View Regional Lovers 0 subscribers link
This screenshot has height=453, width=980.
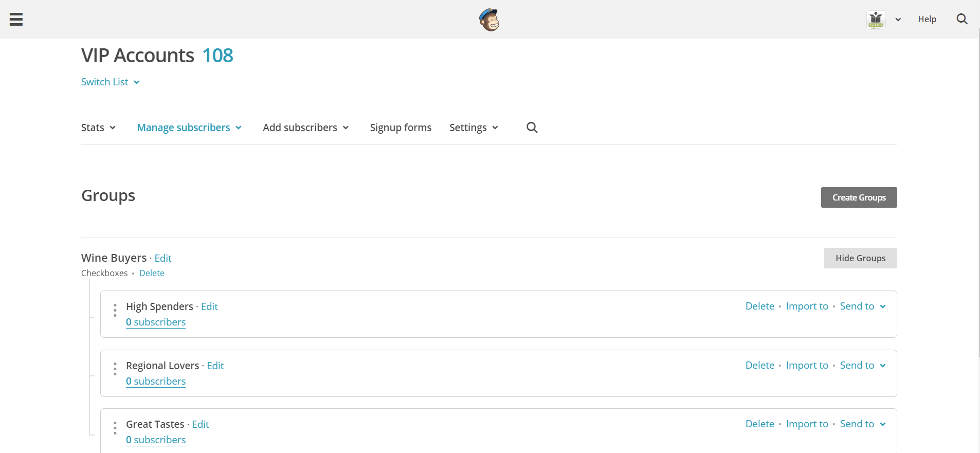[156, 382]
